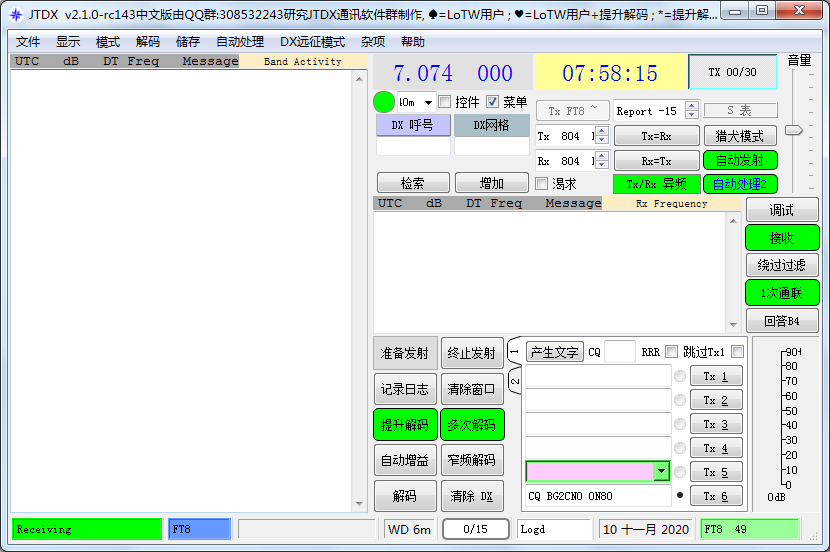830x552 pixels.
Task: Click the 清除 DX button
Action: pos(472,496)
